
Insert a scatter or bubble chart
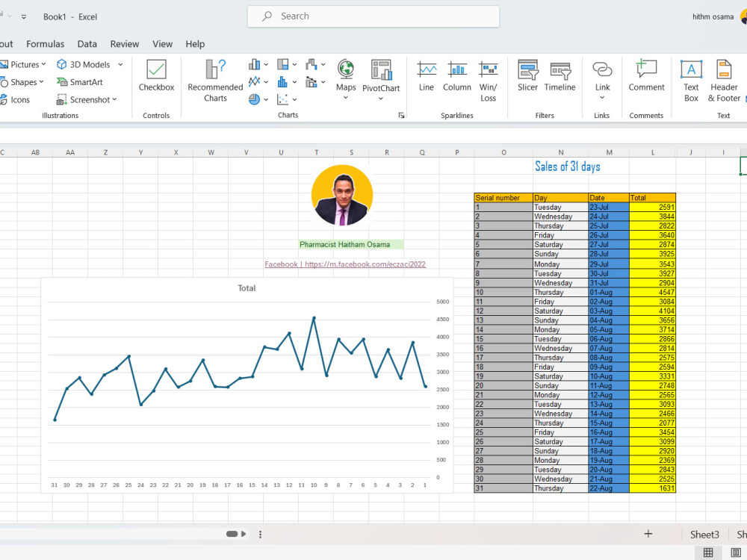point(283,99)
